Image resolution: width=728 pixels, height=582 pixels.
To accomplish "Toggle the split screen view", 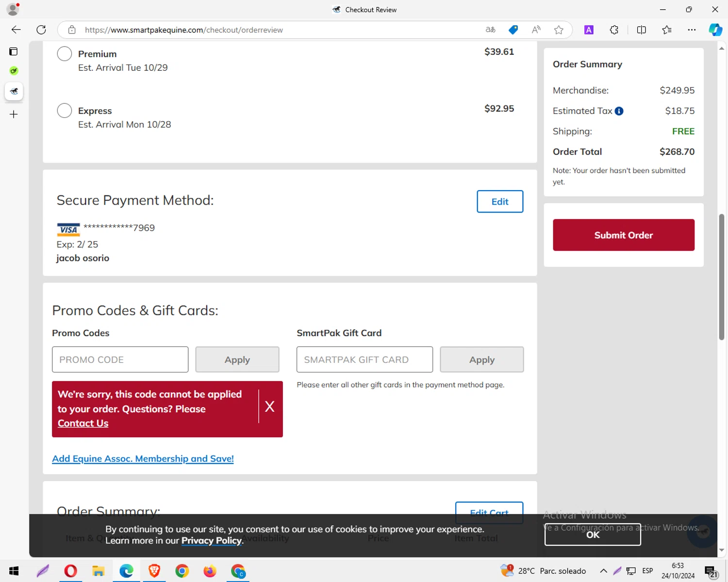I will click(641, 30).
